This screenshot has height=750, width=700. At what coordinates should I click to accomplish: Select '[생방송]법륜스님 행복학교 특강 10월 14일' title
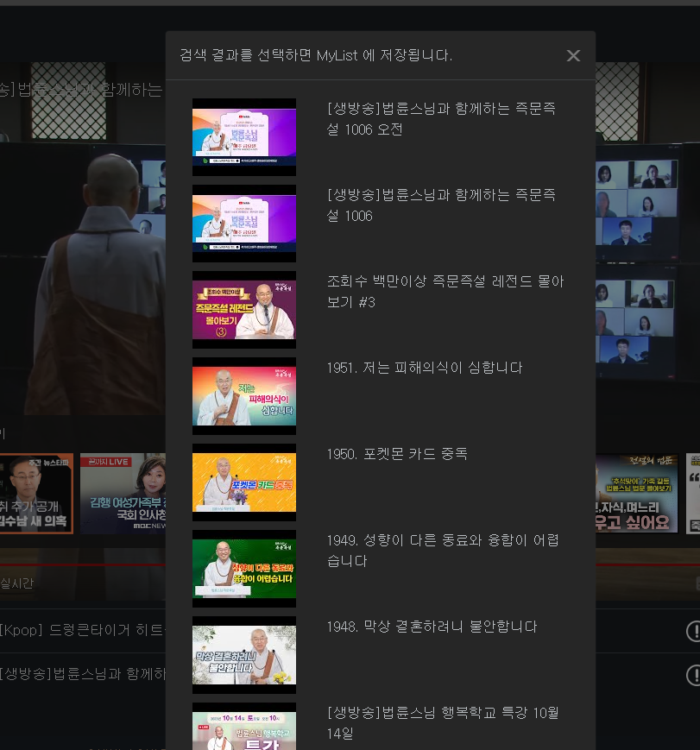pos(443,722)
